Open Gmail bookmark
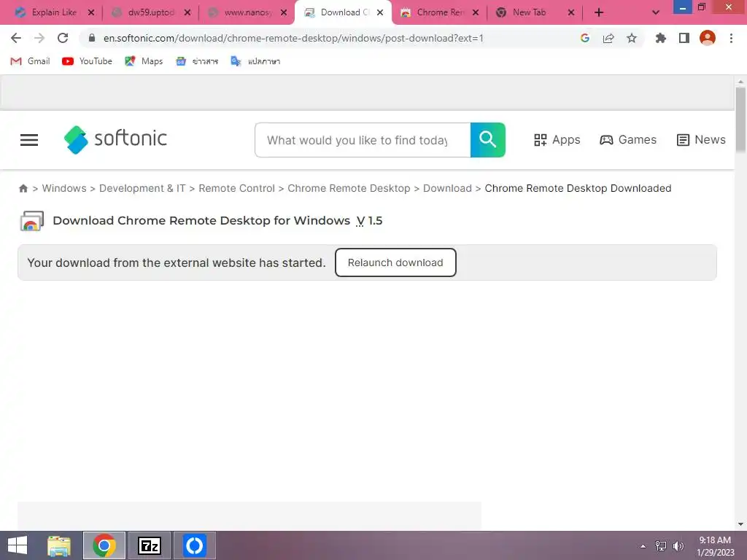 click(x=30, y=61)
